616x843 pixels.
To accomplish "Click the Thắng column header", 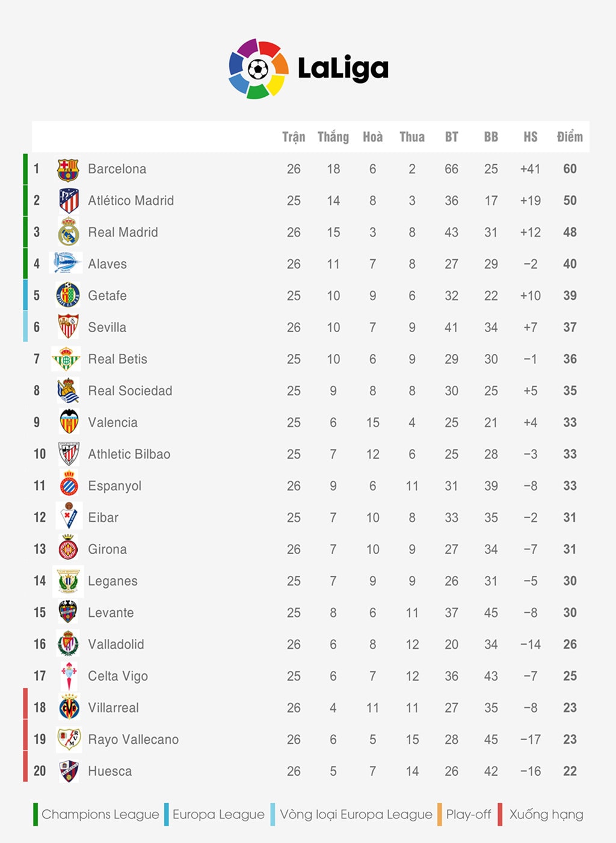I will point(333,137).
